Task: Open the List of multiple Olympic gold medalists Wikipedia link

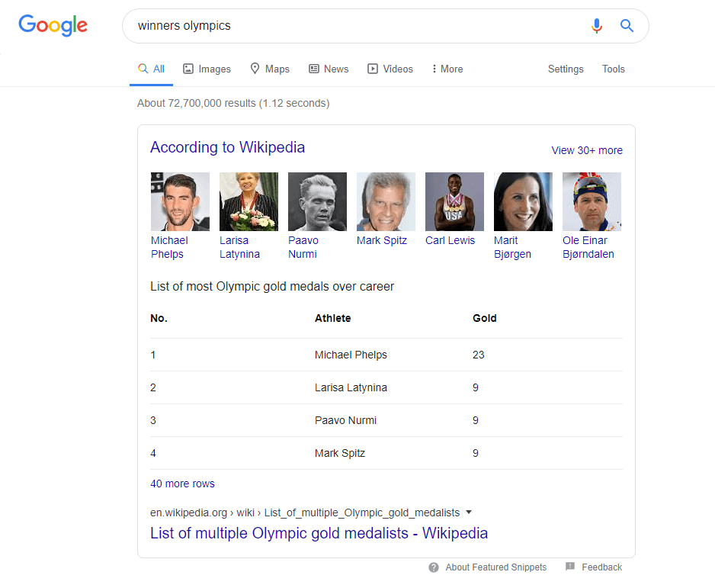Action: point(319,533)
